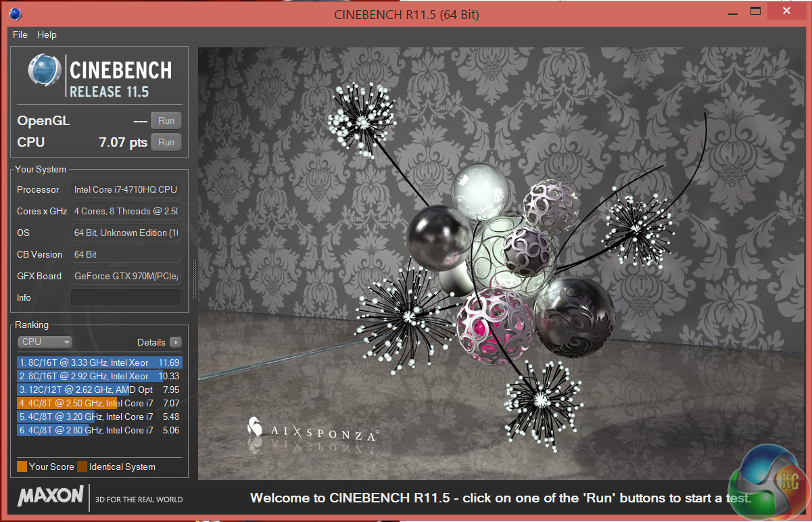Click the GFX Board value GeForce GTX 970M
The image size is (812, 522).
[x=126, y=276]
